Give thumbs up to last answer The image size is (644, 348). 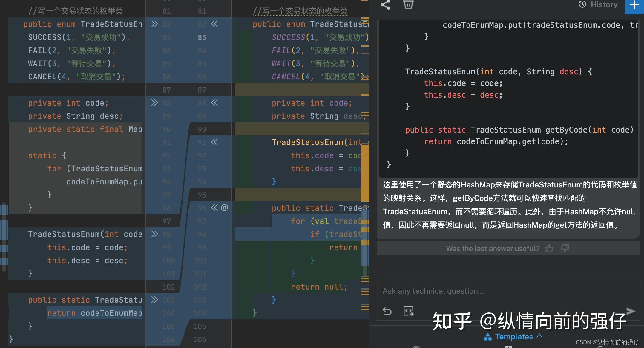pyautogui.click(x=549, y=248)
